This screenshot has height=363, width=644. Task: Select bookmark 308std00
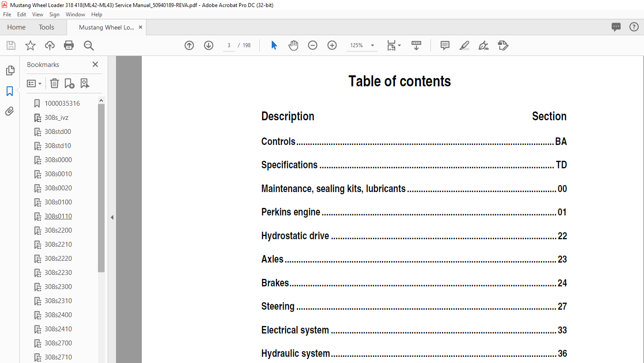58,132
